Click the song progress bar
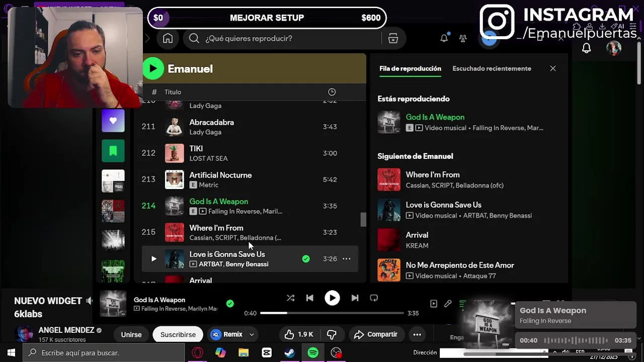Image resolution: width=644 pixels, height=362 pixels. (x=332, y=313)
